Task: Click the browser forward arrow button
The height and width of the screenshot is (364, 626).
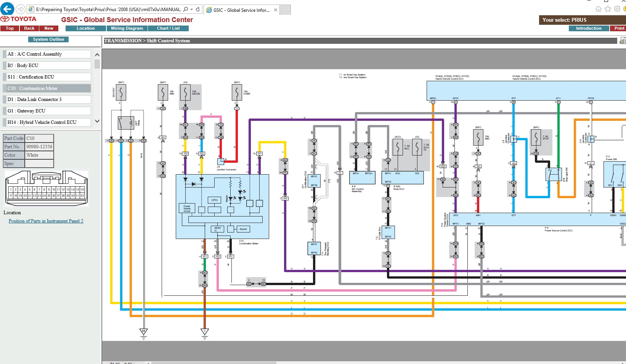Action: [21, 9]
